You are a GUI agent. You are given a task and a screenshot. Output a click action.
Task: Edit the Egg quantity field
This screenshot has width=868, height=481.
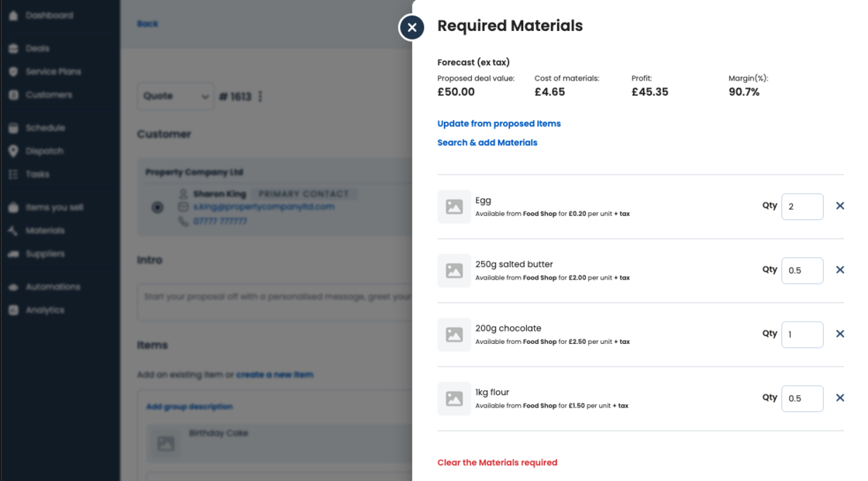801,207
